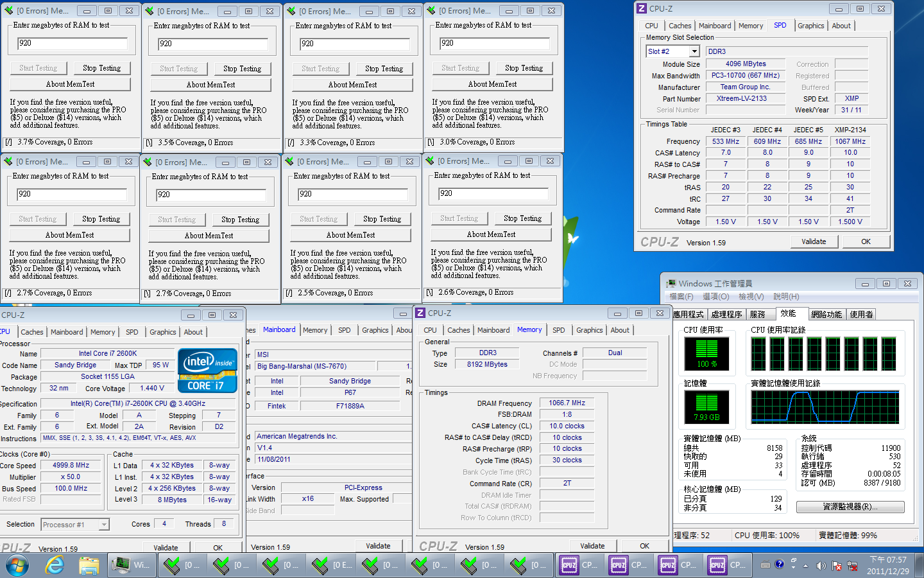Click the title icon of CPU-Z SPD window

[642, 8]
